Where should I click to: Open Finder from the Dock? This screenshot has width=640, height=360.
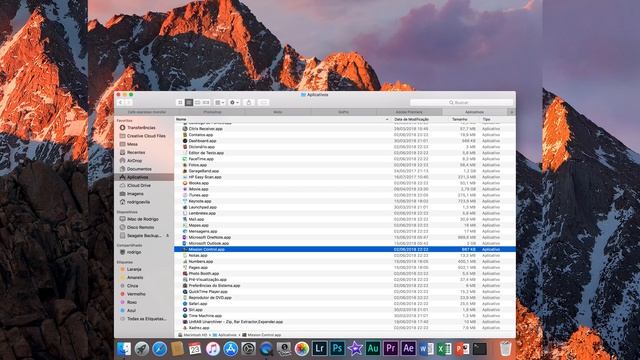click(124, 349)
